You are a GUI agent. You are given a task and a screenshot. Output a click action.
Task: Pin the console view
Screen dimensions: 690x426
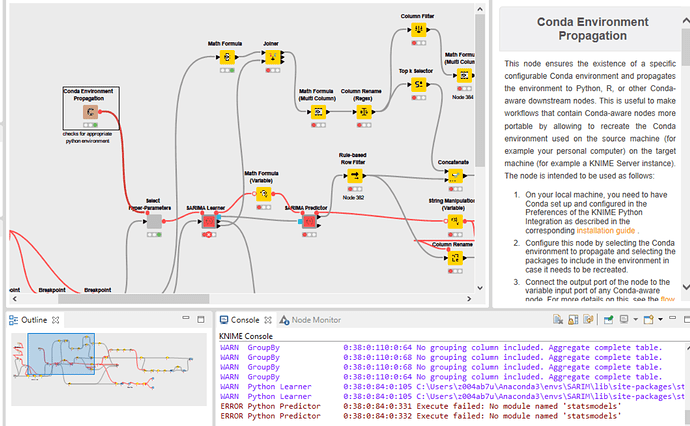coord(609,320)
